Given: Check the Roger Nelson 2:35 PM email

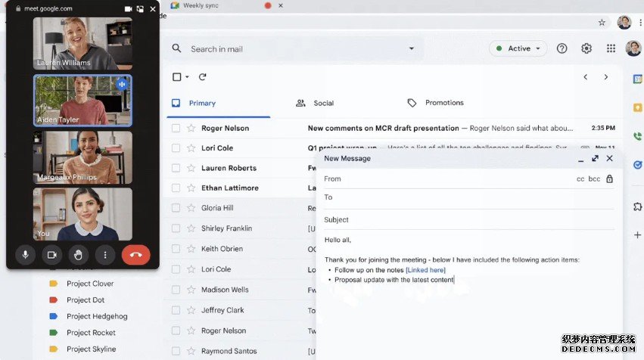Looking at the screenshot, I should [x=176, y=128].
